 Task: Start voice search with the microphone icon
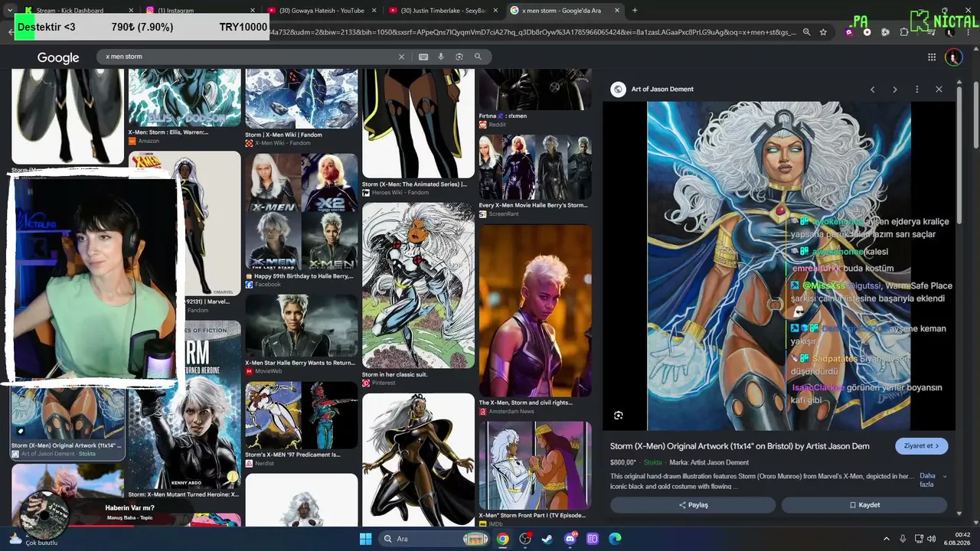441,57
